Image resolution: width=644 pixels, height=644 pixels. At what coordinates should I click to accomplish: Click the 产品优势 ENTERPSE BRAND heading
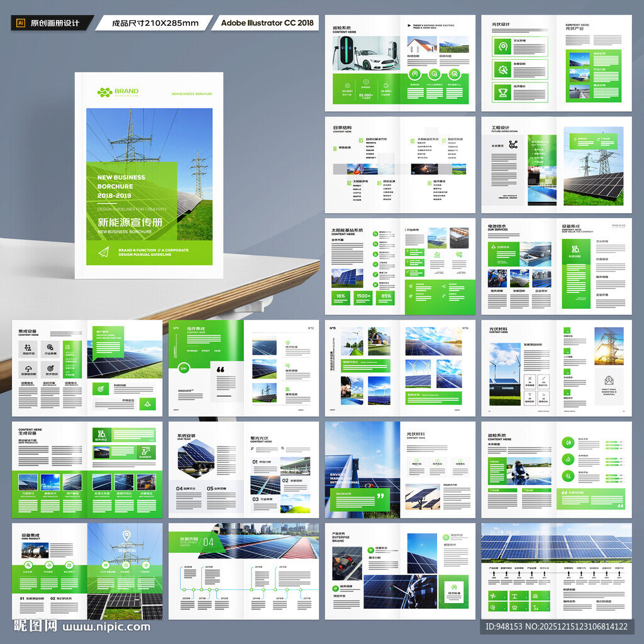(341, 537)
